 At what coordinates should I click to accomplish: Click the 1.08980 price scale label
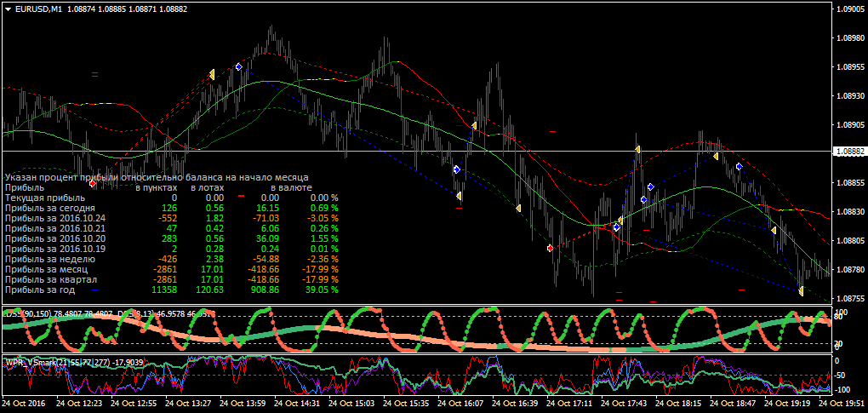pos(850,38)
